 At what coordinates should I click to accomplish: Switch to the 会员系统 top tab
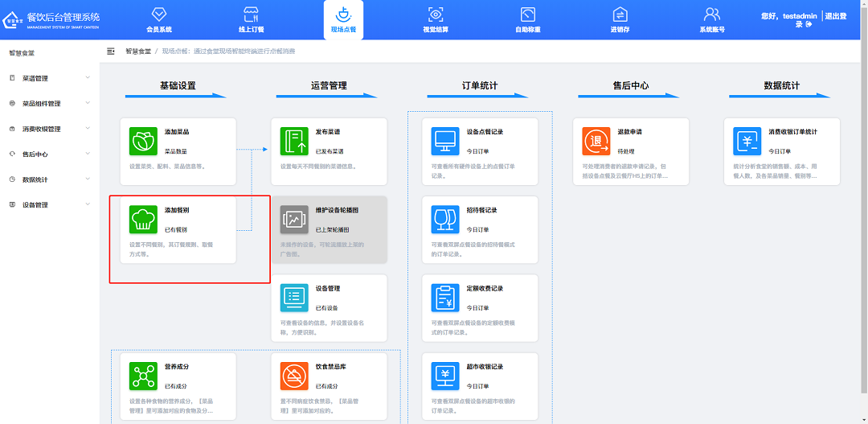pos(159,20)
